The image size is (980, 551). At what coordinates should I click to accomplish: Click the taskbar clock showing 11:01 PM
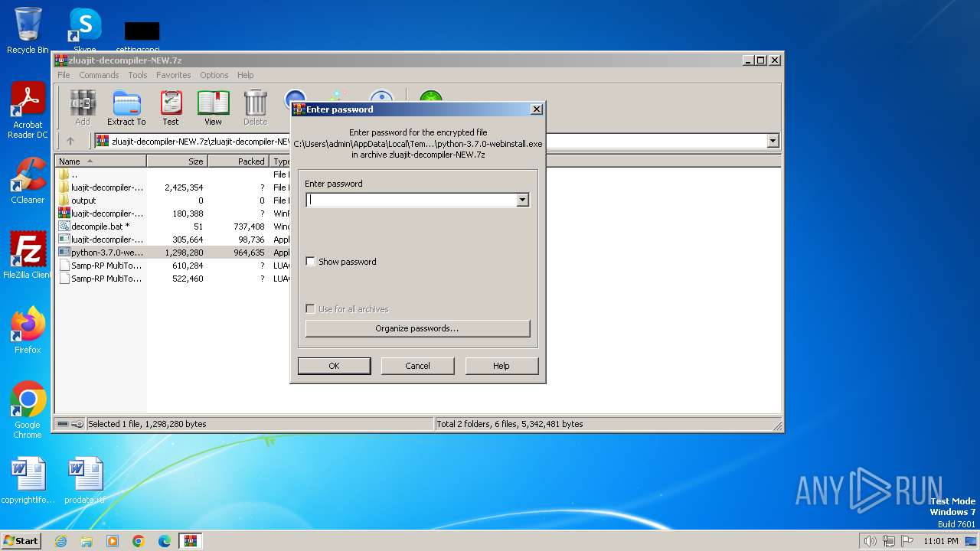940,541
